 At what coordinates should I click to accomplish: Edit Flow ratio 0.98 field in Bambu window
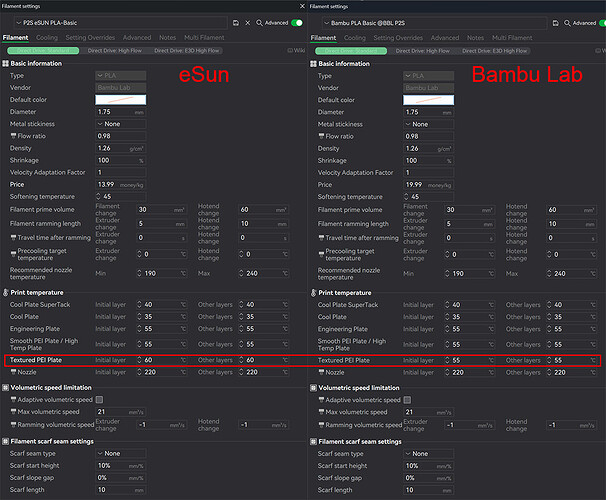pyautogui.click(x=429, y=136)
